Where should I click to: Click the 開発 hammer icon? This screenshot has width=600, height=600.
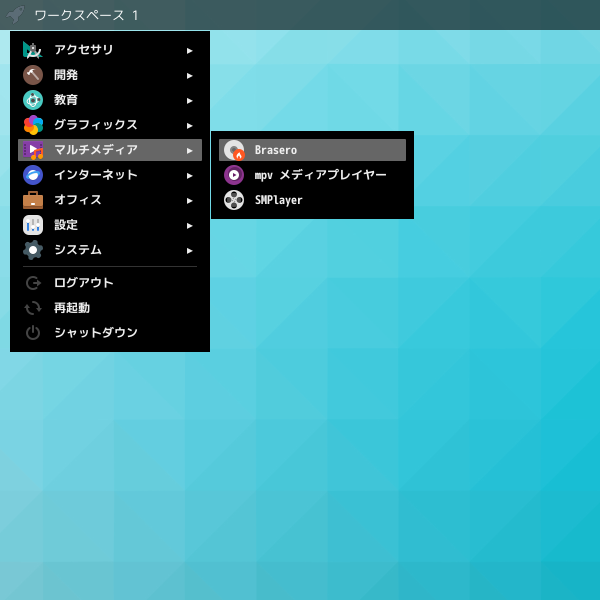(33, 75)
